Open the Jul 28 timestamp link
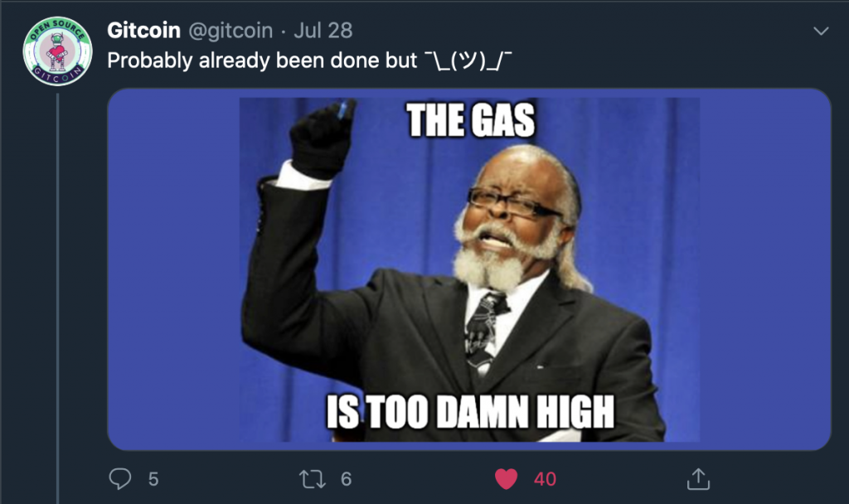 tap(323, 31)
